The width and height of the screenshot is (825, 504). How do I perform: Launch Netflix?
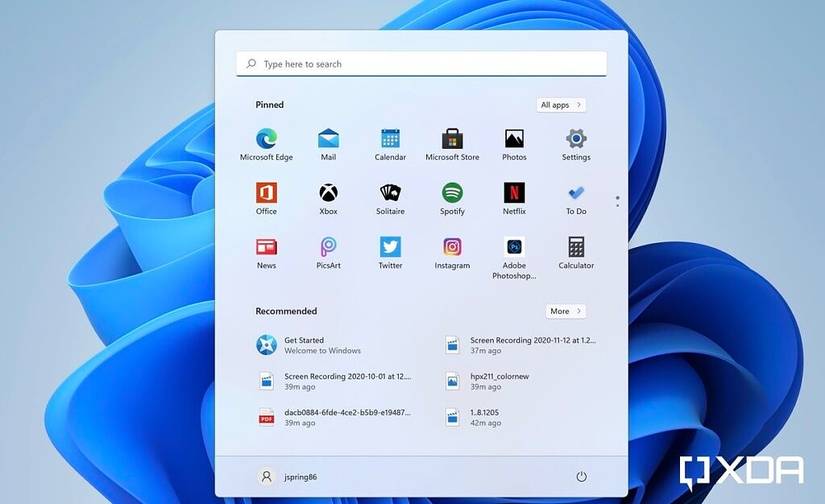[x=514, y=199]
